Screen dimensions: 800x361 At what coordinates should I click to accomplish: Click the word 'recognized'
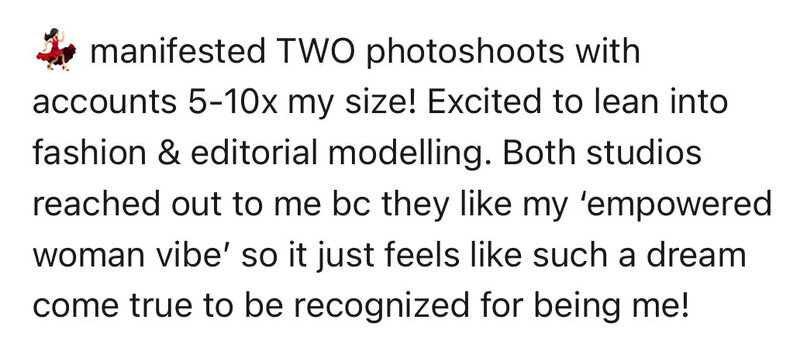pos(381,306)
